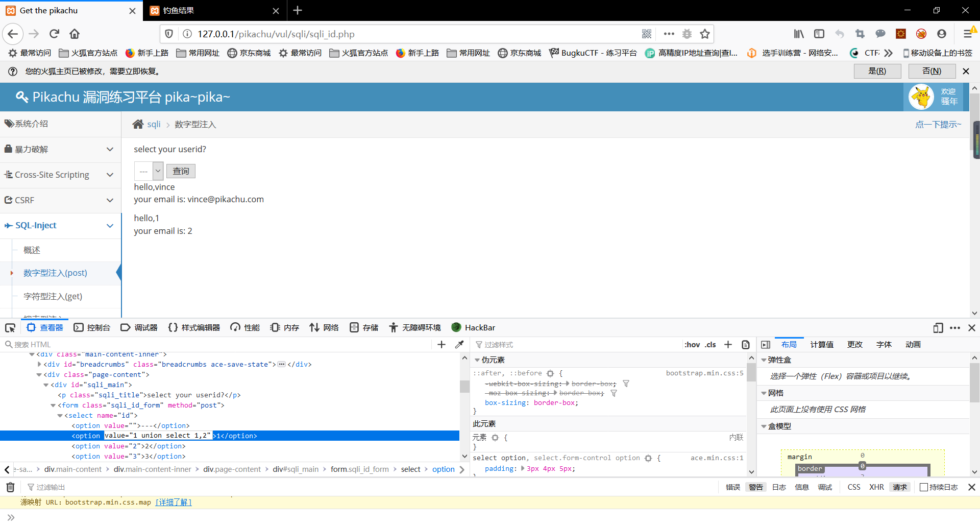Switch to the 调试器 debugger tab
The width and height of the screenshot is (980, 526).
click(x=139, y=328)
